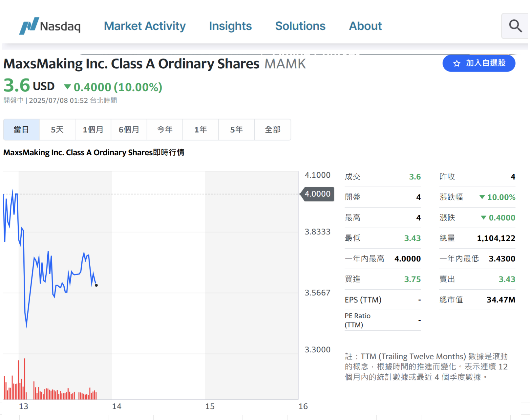Image resolution: width=530 pixels, height=420 pixels.
Task: Click the 成交 value 3.6
Action: pos(415,177)
